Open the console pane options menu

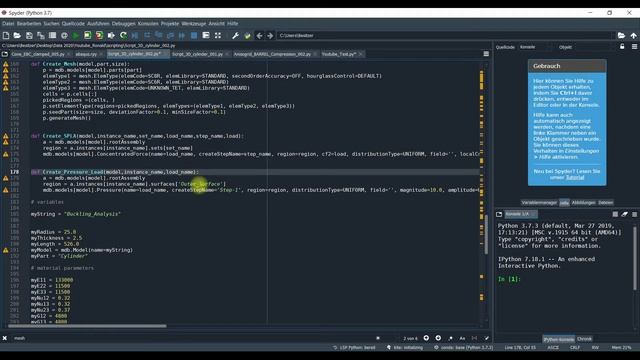pos(634,214)
